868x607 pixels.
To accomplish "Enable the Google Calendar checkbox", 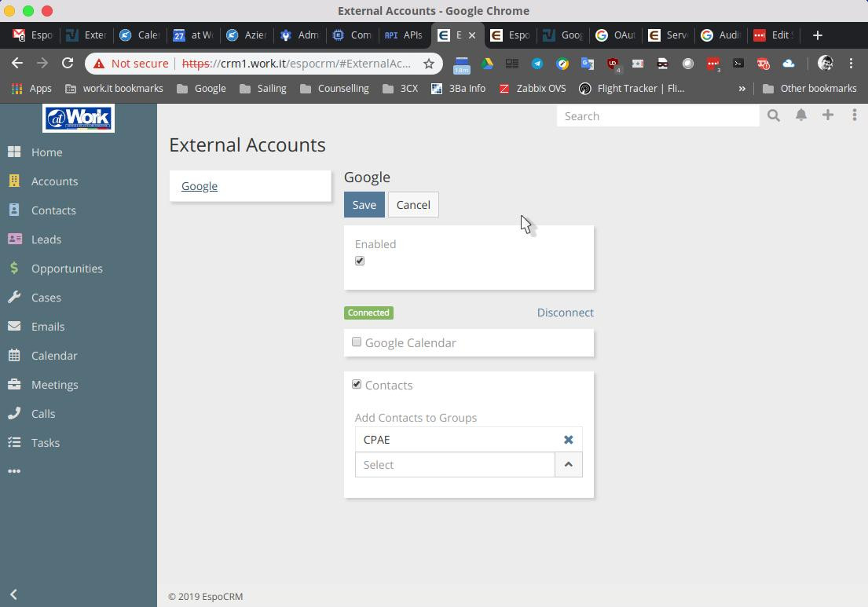I will pos(357,342).
